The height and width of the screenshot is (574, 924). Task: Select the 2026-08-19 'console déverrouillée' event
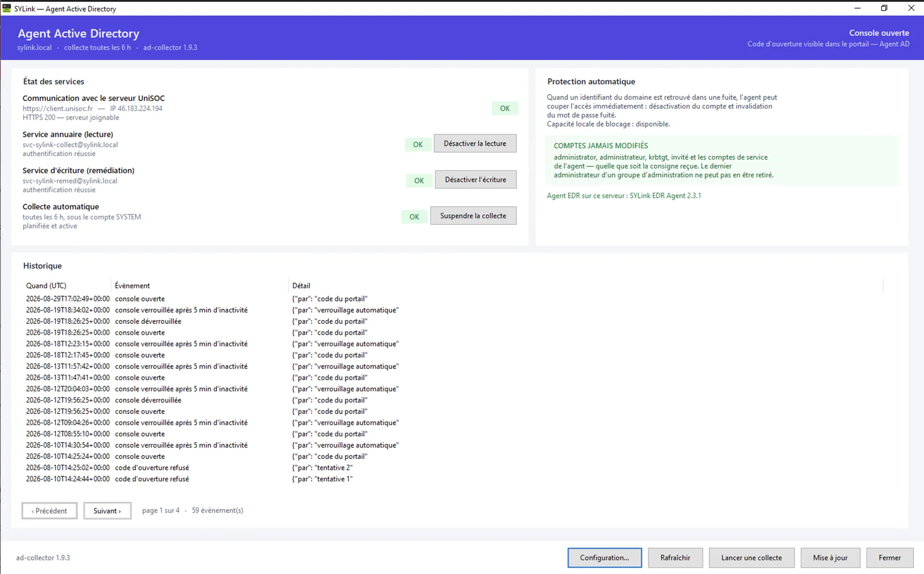[x=453, y=321]
